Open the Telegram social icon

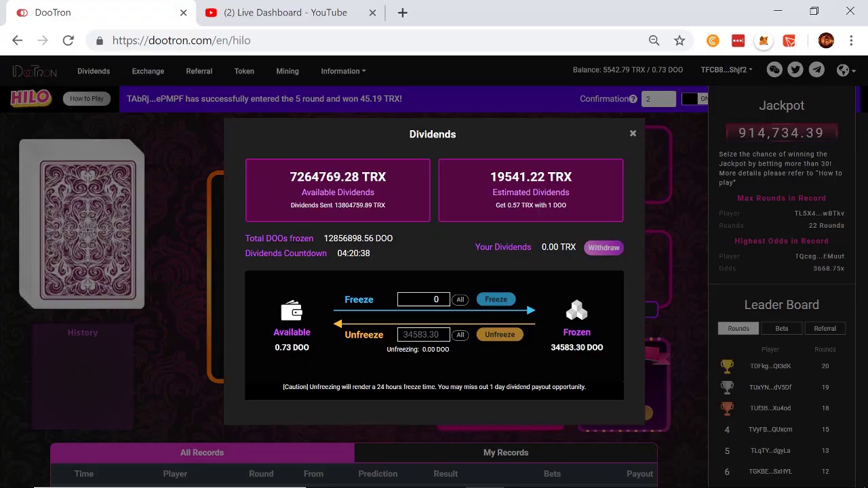pos(816,70)
